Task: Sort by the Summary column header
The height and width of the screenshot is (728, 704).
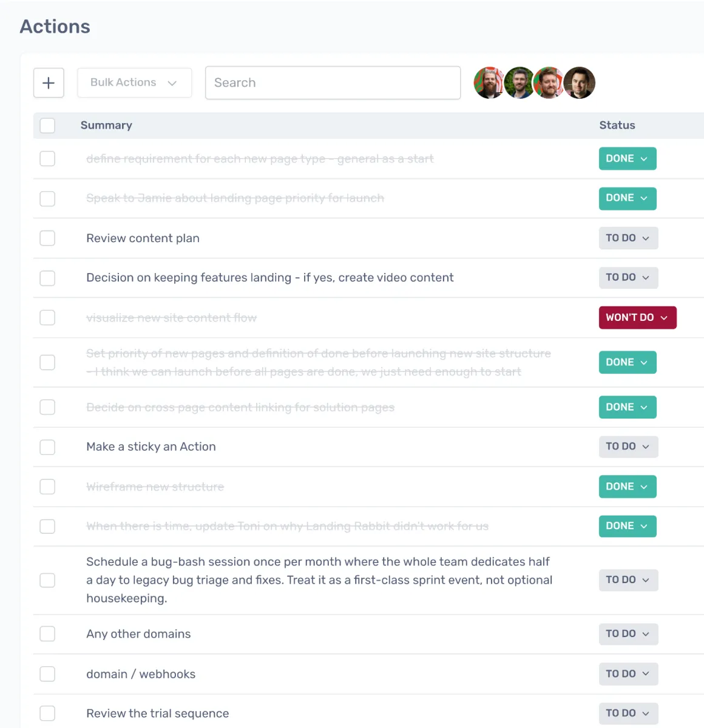Action: pyautogui.click(x=106, y=126)
